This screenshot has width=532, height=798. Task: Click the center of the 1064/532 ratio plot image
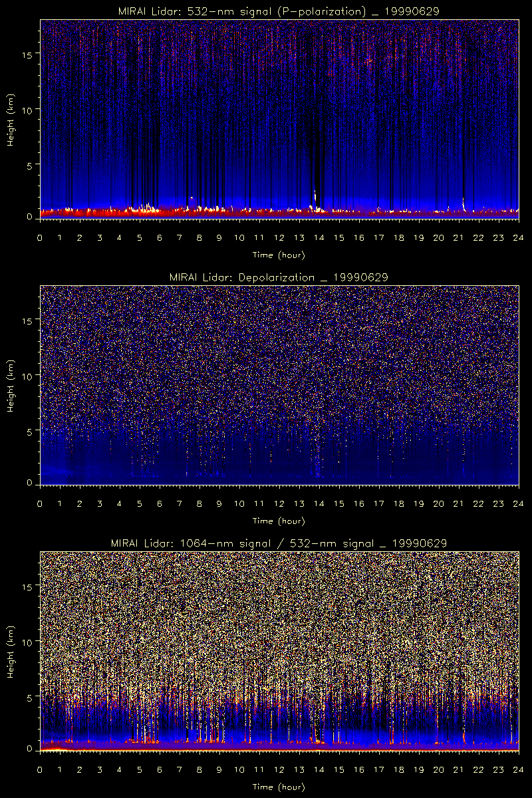pyautogui.click(x=279, y=652)
